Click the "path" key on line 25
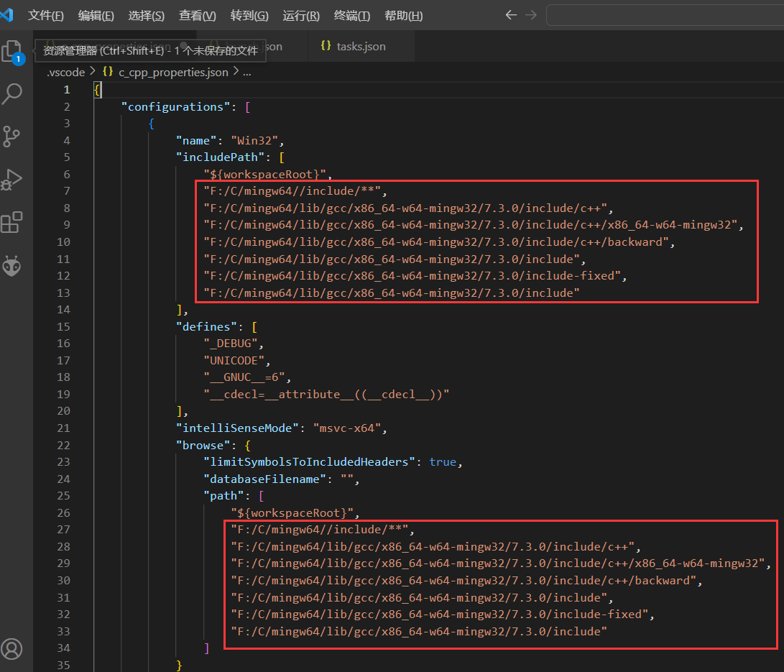 pyautogui.click(x=223, y=496)
